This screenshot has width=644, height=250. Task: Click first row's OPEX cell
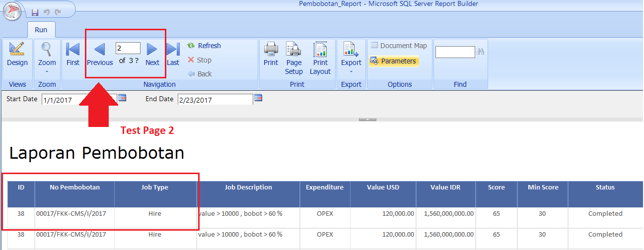coord(325,218)
